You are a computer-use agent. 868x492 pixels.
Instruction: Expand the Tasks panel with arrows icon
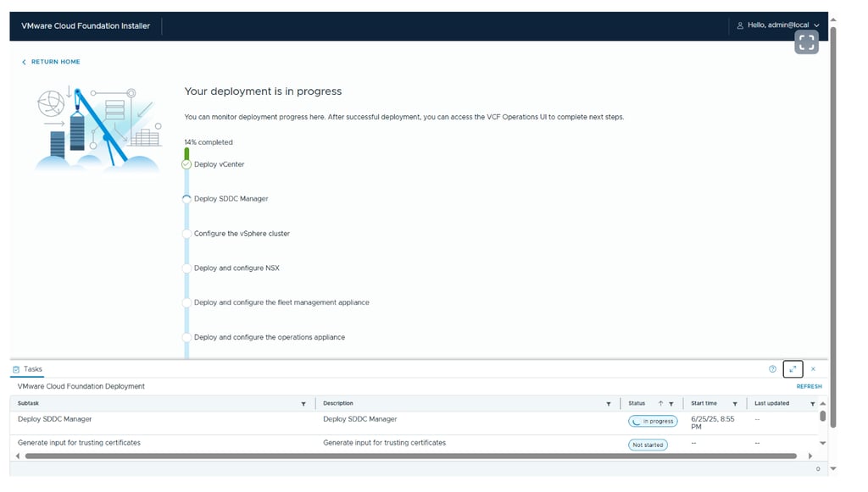click(x=793, y=369)
